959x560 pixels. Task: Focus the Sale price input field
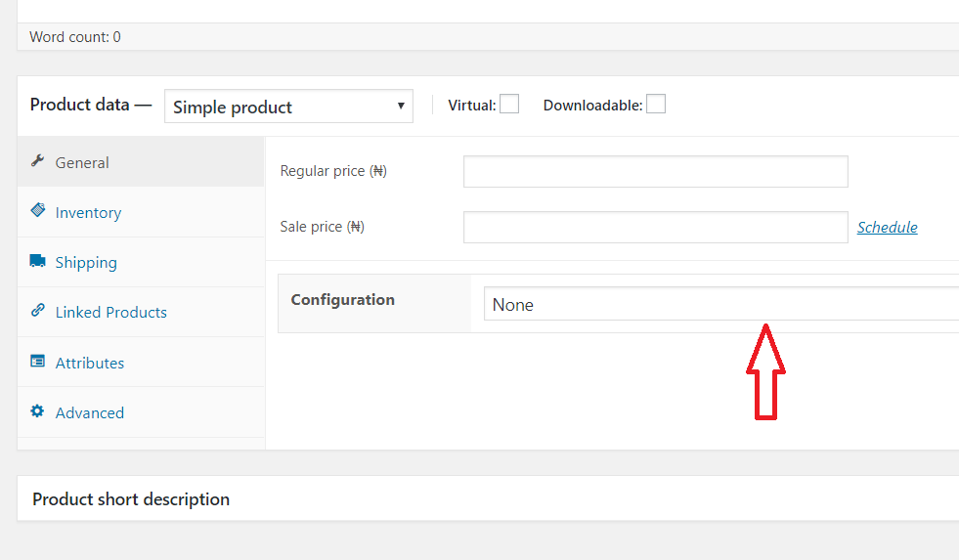656,227
